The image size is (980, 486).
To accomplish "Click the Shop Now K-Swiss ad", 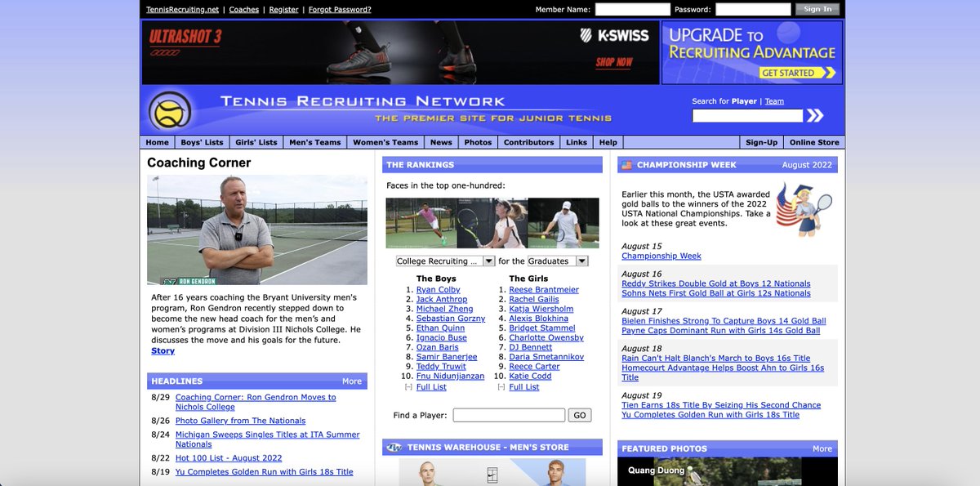I will [614, 62].
